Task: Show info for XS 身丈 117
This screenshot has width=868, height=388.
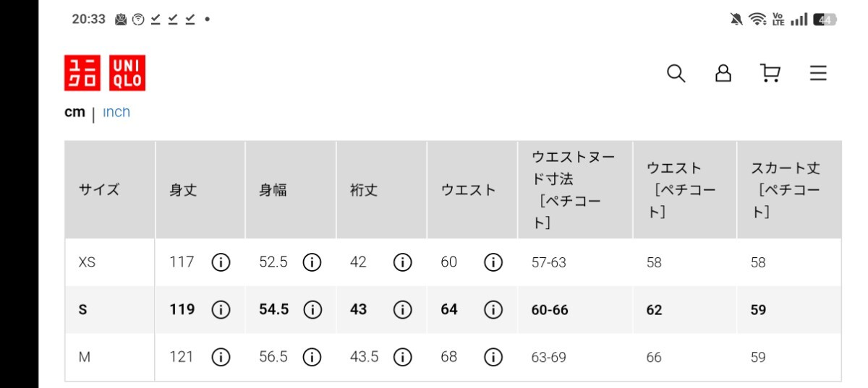Action: [x=221, y=262]
